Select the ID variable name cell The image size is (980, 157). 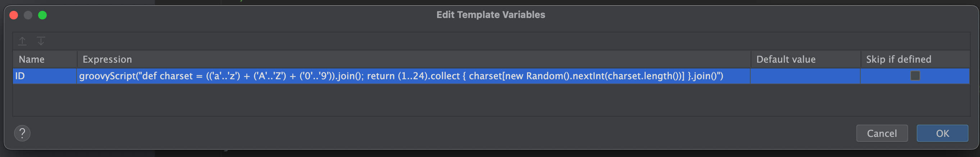click(45, 76)
